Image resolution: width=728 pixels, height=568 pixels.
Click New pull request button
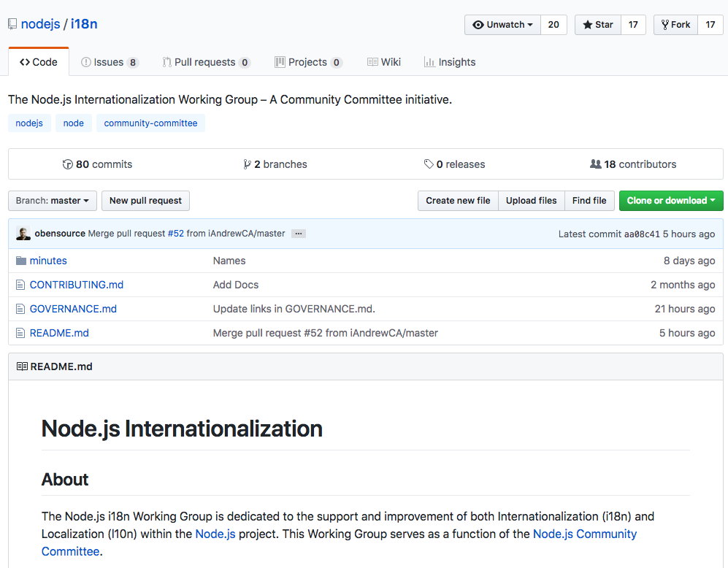(145, 201)
